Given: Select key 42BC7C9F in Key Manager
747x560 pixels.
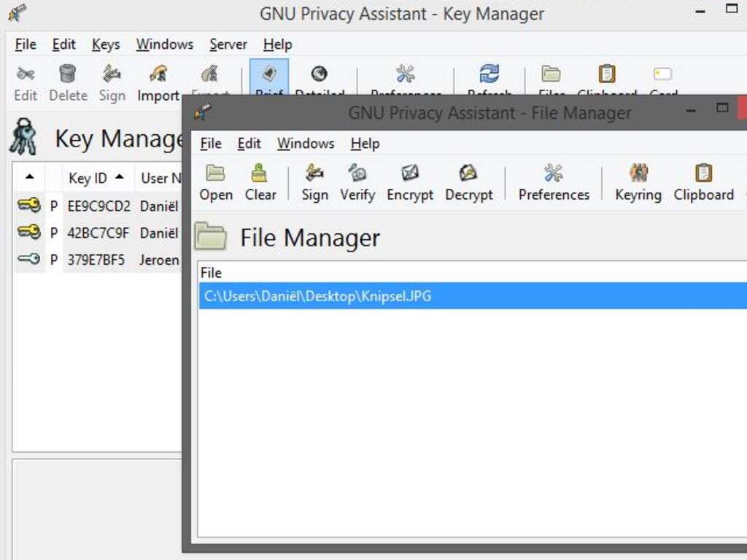Looking at the screenshot, I should point(98,233).
